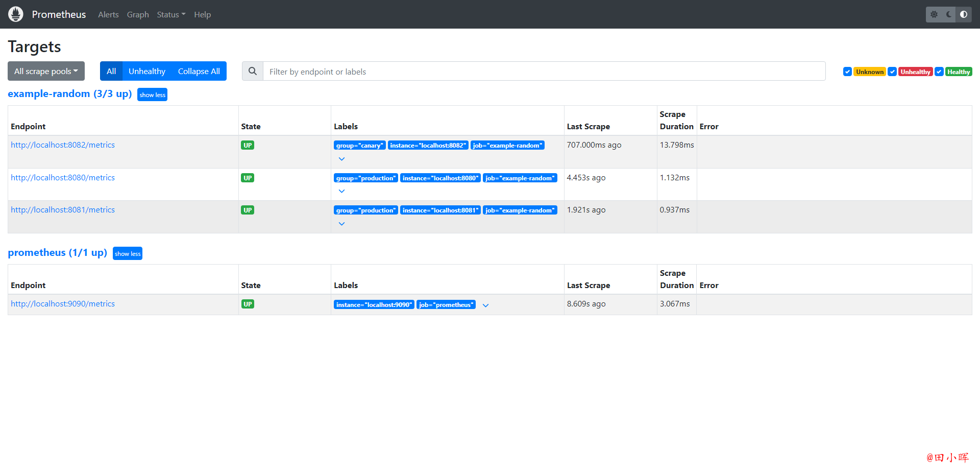Click UP state badge for localhost:8080
This screenshot has width=980, height=474.
248,178
